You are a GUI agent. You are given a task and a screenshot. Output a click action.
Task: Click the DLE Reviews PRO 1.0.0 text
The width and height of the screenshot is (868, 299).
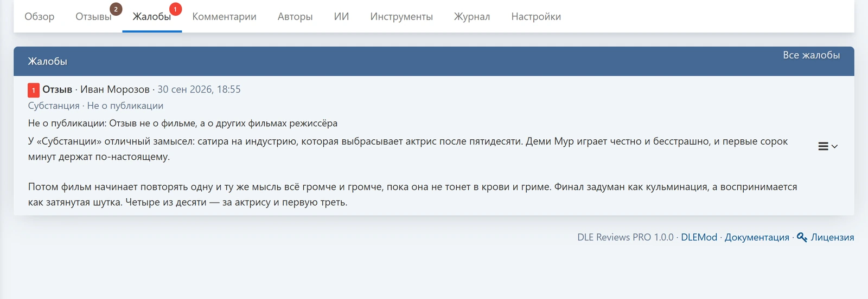click(625, 237)
